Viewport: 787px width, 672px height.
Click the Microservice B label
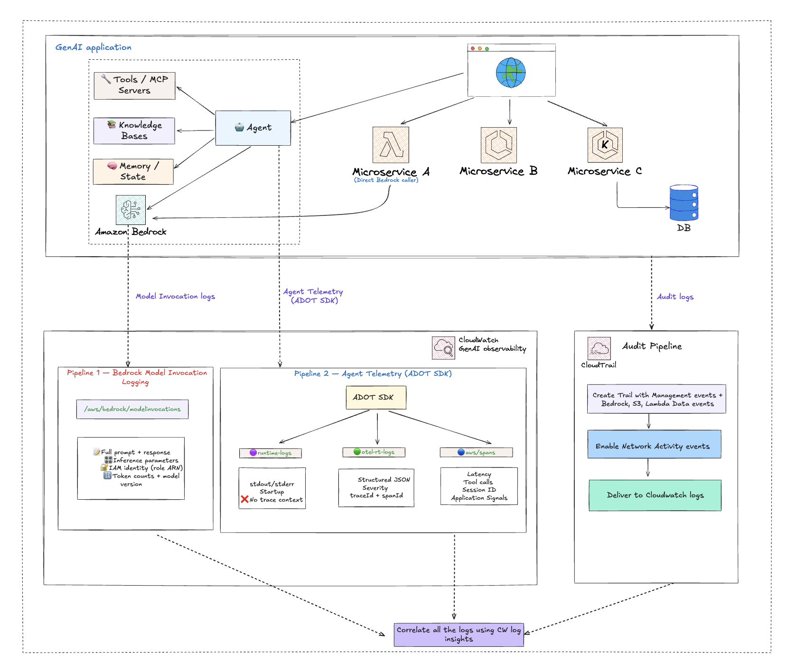tap(499, 171)
